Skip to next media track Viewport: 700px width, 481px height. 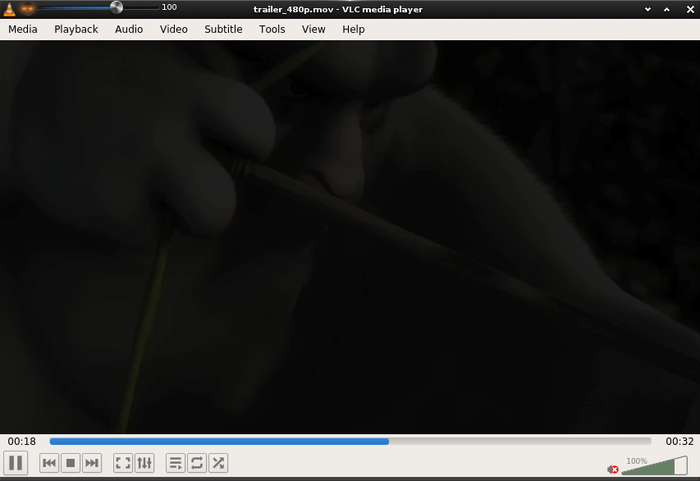[x=92, y=463]
